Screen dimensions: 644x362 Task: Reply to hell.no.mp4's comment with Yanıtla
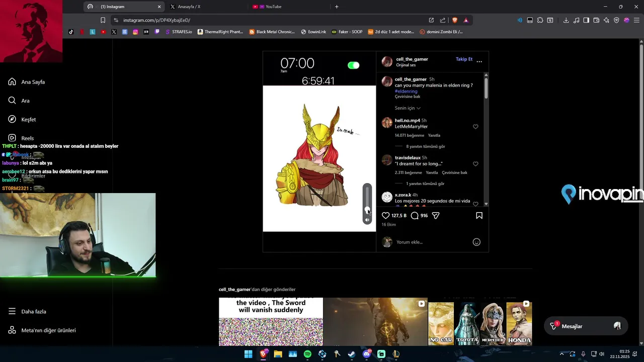coord(434,135)
